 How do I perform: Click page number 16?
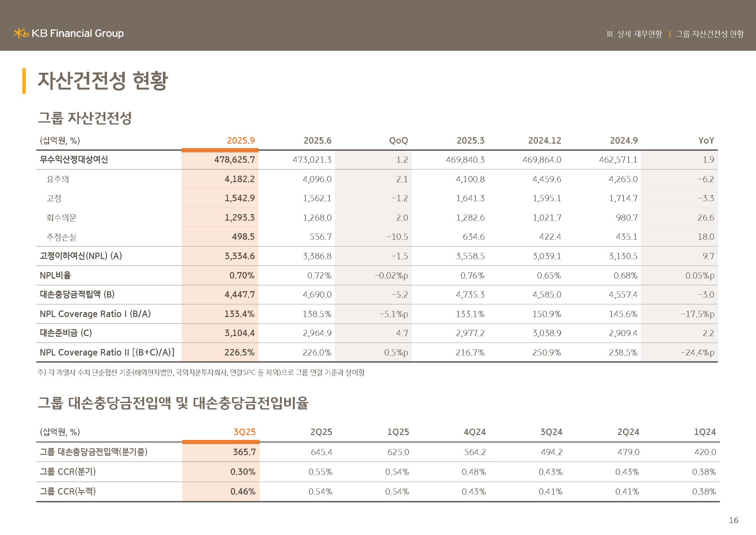(733, 520)
